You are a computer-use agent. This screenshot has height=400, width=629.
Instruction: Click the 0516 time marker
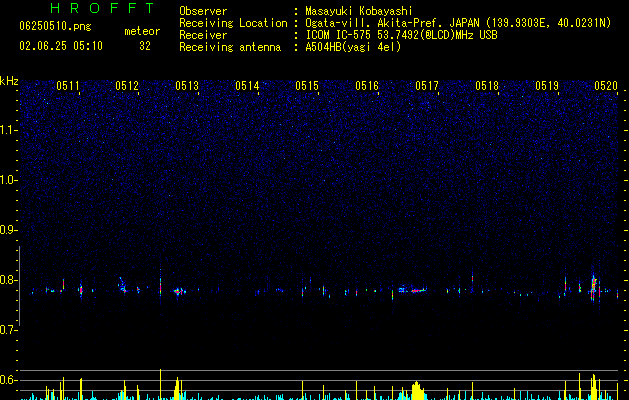tap(367, 86)
